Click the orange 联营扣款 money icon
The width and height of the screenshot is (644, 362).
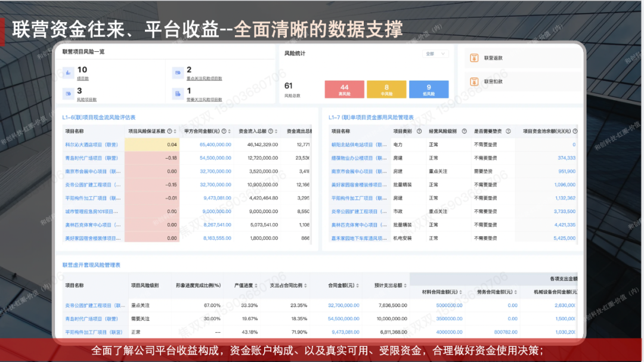(x=475, y=81)
